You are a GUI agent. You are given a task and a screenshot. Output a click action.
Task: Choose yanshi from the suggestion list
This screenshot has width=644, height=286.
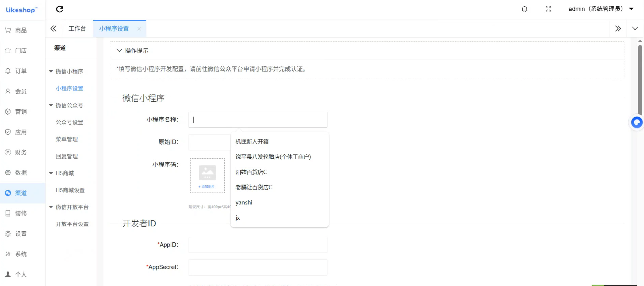(x=244, y=202)
